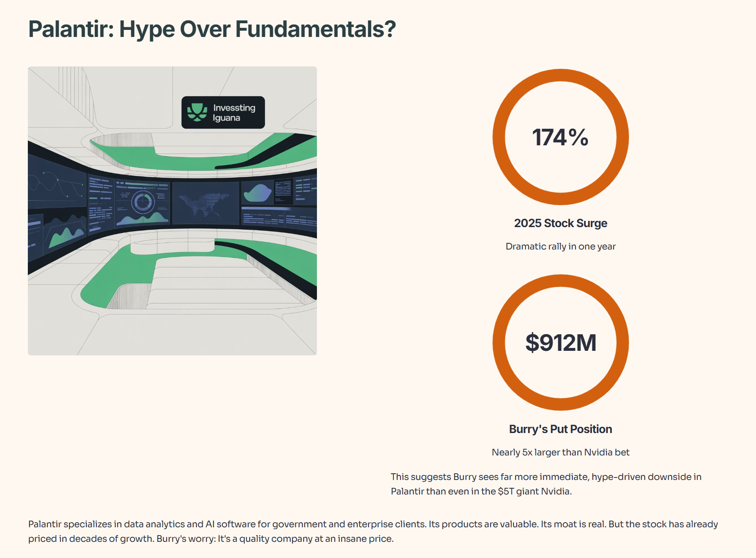Select the "2025 Stock Surge" label
The width and height of the screenshot is (756, 558).
click(x=560, y=223)
